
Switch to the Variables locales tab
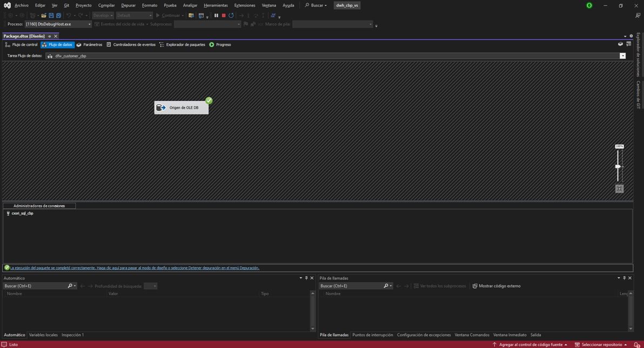pyautogui.click(x=43, y=335)
